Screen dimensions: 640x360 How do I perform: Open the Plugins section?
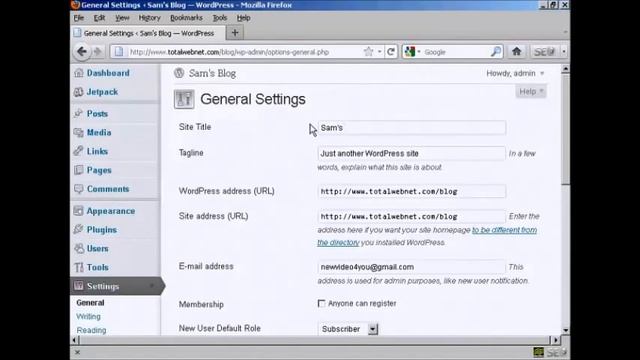(x=102, y=230)
